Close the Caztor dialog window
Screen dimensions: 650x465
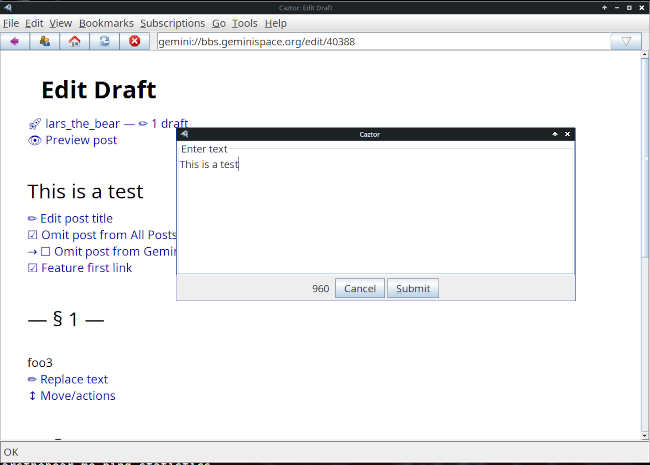pos(568,134)
